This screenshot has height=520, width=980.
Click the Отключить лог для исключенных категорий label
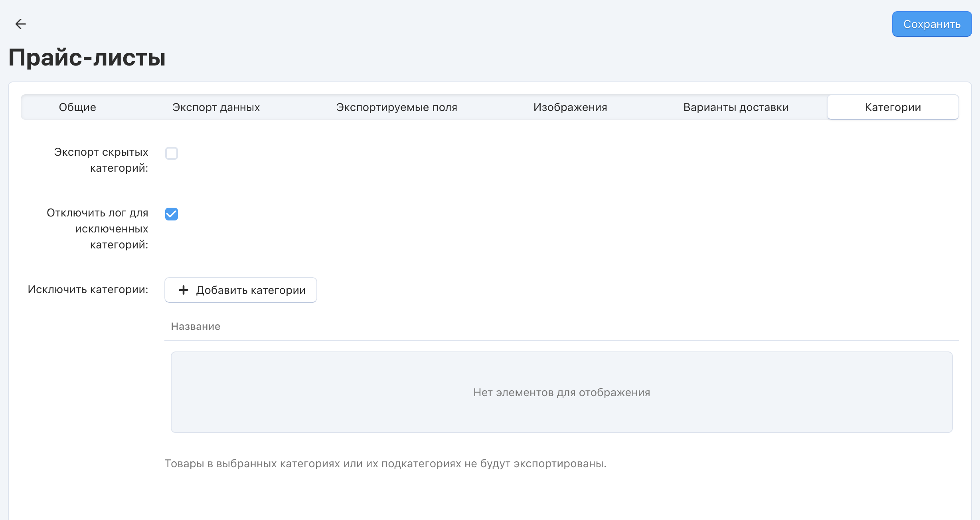click(x=98, y=228)
